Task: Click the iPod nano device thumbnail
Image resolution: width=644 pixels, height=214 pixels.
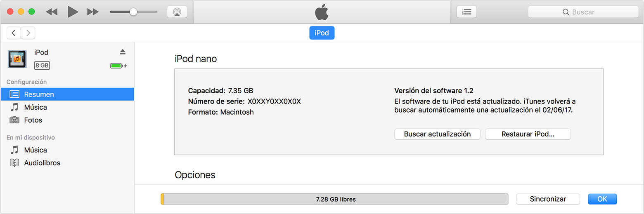Action: coord(17,59)
